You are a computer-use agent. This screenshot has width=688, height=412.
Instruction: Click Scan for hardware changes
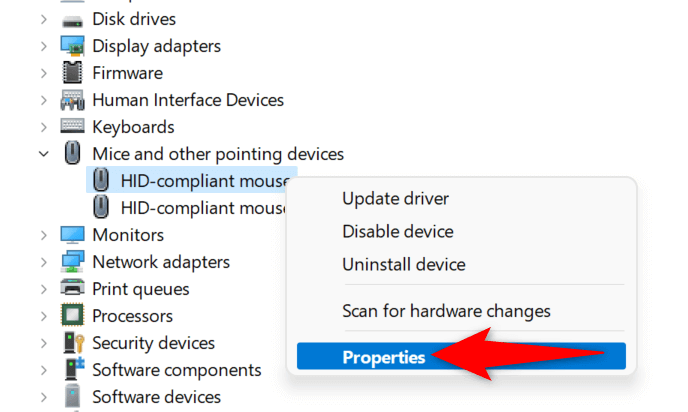(x=446, y=311)
